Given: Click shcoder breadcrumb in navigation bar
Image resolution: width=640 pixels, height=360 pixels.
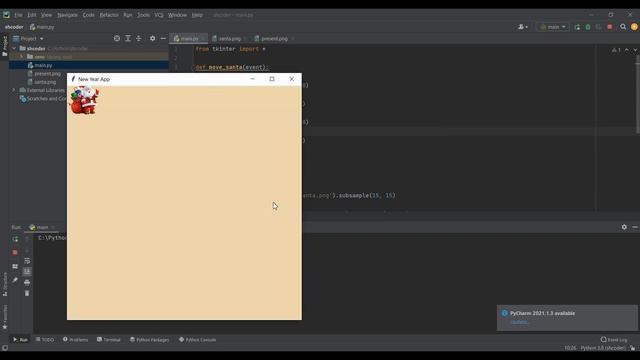Looking at the screenshot, I should tap(14, 27).
